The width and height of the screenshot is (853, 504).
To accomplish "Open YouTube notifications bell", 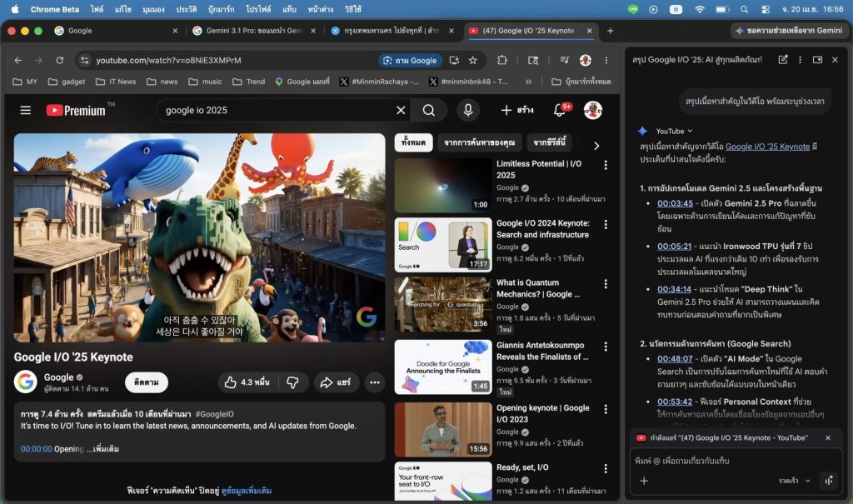I will [x=560, y=110].
